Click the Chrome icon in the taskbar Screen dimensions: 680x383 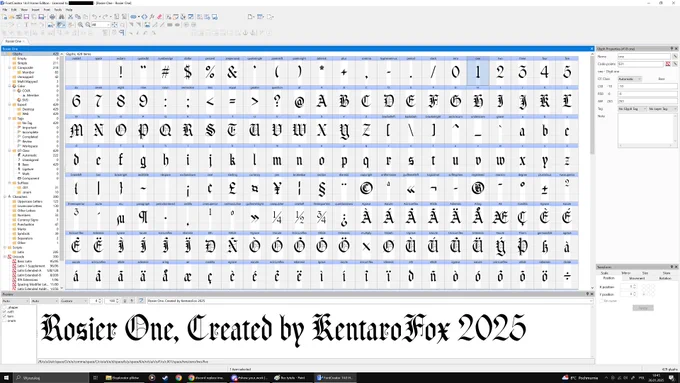click(178, 378)
